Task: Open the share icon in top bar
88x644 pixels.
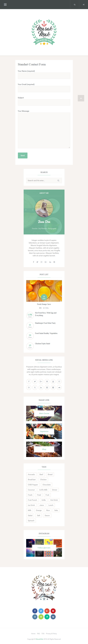Action: coord(84,4)
